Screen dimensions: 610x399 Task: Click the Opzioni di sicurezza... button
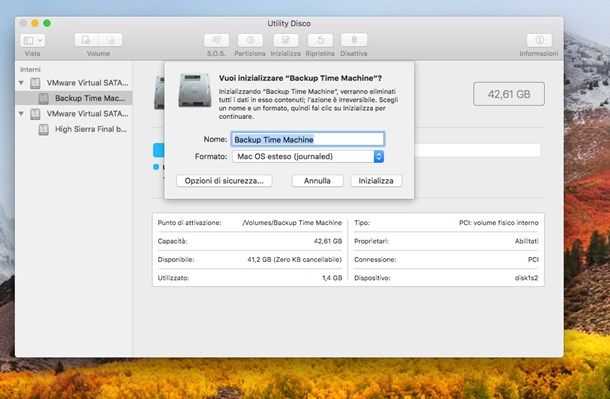click(224, 181)
